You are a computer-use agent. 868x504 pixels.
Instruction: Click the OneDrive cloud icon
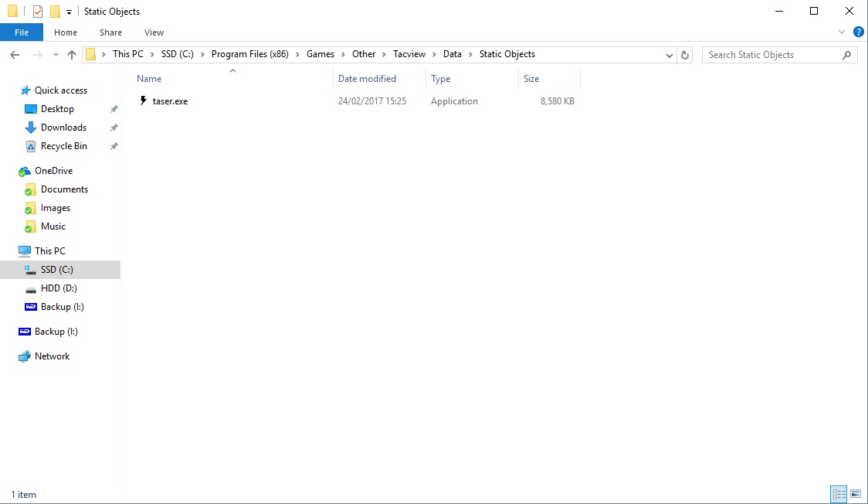click(25, 171)
